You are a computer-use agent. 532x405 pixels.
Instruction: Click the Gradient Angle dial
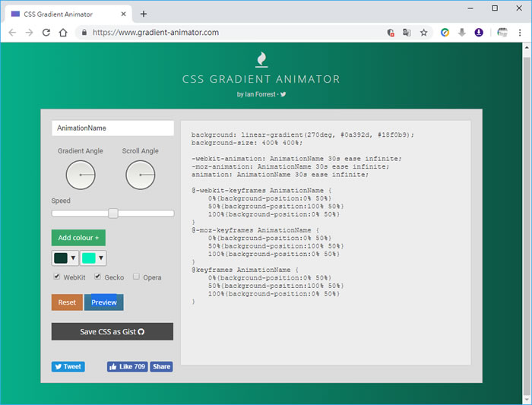coord(81,175)
